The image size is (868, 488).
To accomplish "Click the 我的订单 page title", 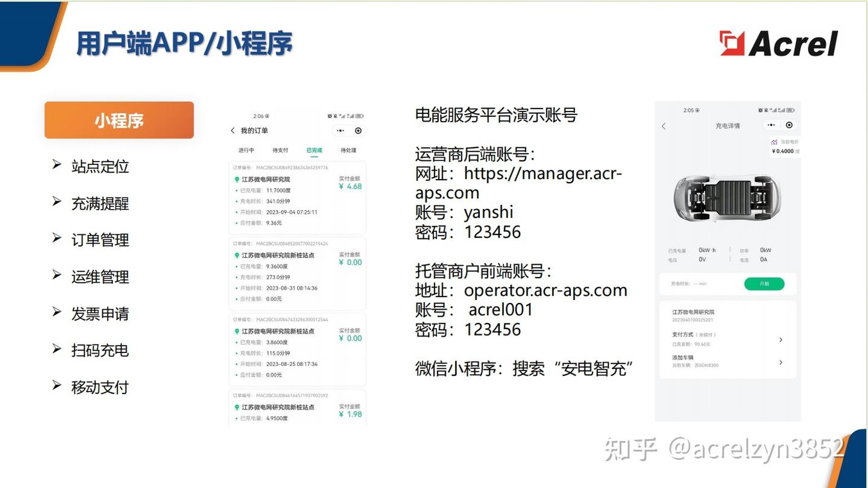I will pyautogui.click(x=254, y=131).
